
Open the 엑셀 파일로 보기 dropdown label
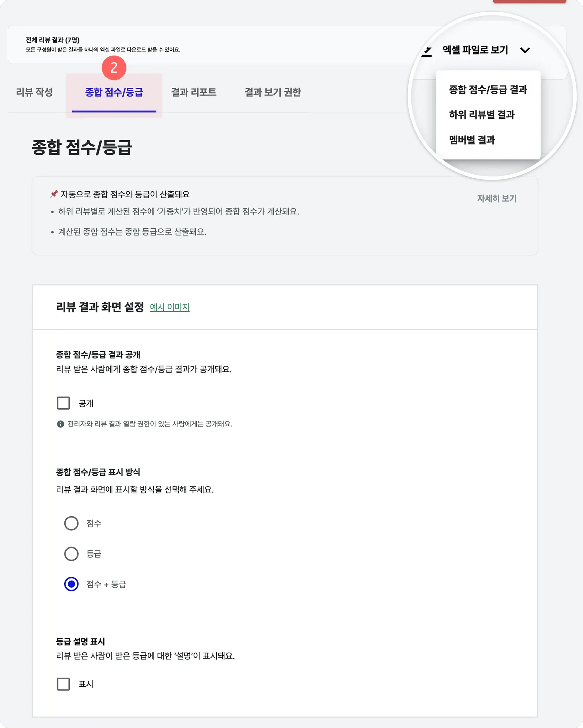[475, 50]
